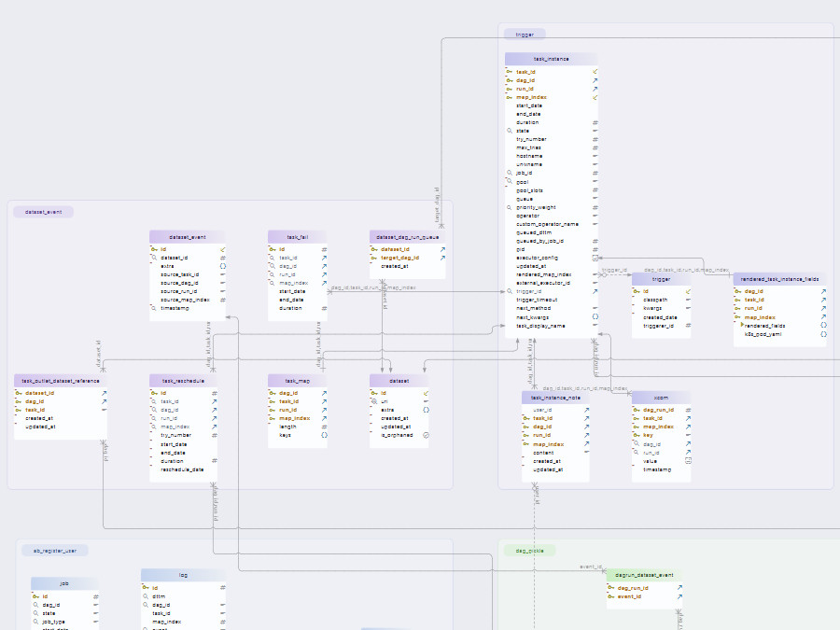The height and width of the screenshot is (630, 840).
Task: Click the task_instance table header
Action: point(551,58)
